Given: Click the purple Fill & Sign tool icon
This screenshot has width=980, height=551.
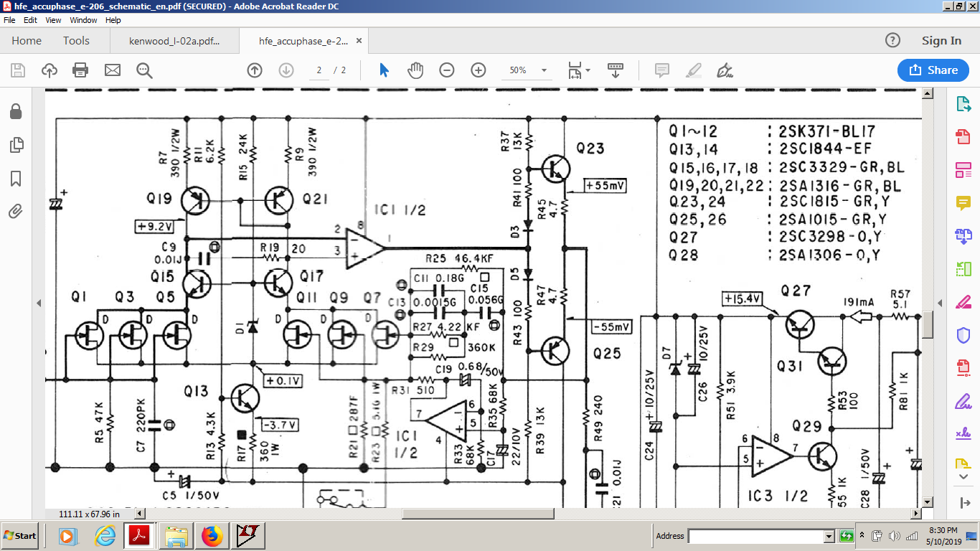Looking at the screenshot, I should pos(963,400).
